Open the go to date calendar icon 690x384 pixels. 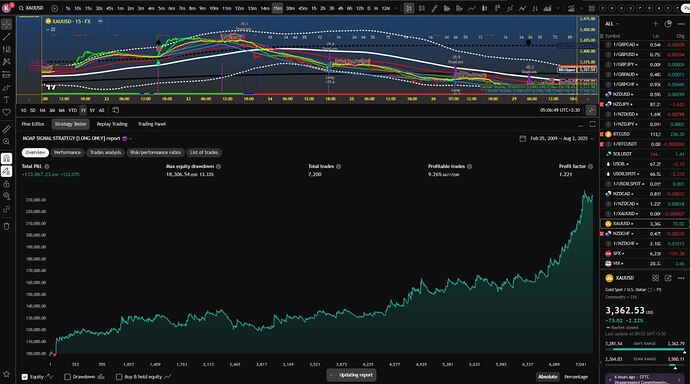115,110
